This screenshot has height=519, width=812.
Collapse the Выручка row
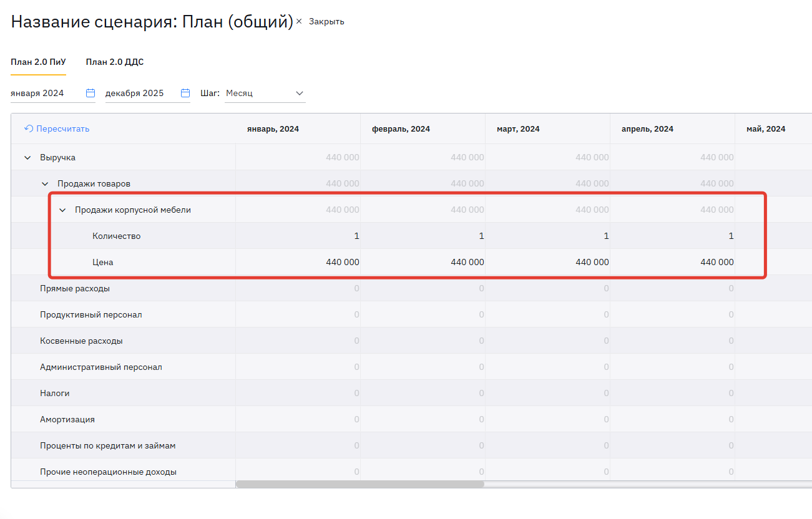click(x=27, y=158)
